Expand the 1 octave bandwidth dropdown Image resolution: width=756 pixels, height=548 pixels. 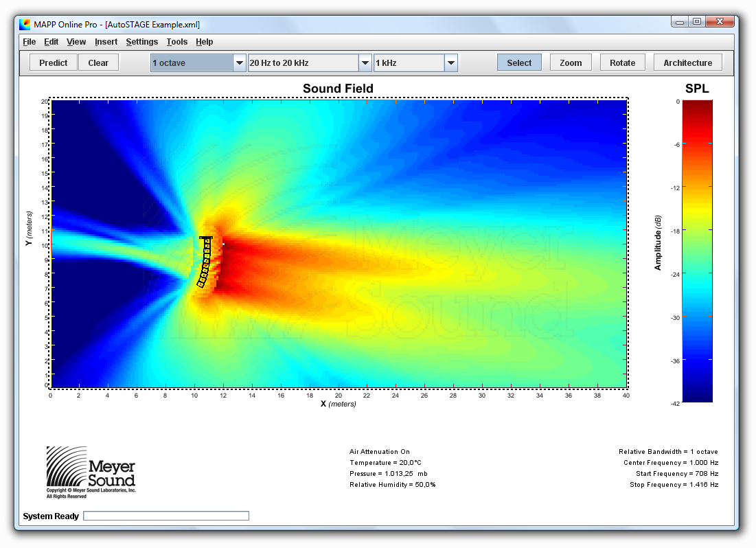pos(239,62)
